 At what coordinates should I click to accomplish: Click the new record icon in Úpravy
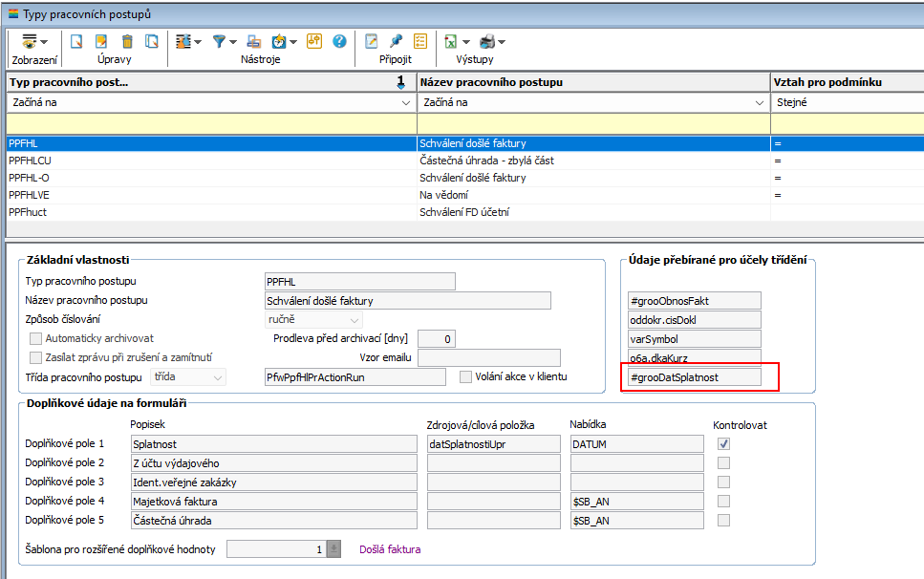tap(76, 41)
